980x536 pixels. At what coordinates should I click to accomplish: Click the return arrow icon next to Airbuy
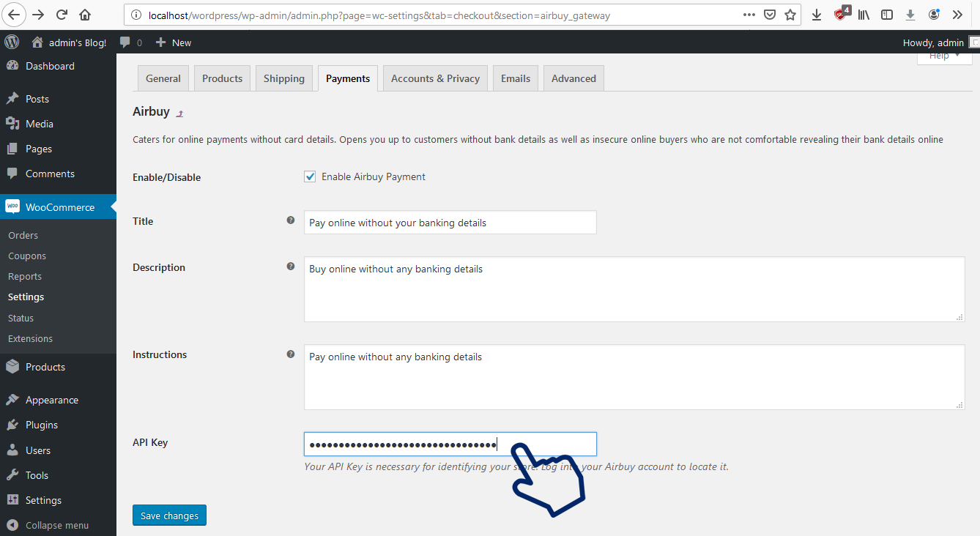click(180, 113)
